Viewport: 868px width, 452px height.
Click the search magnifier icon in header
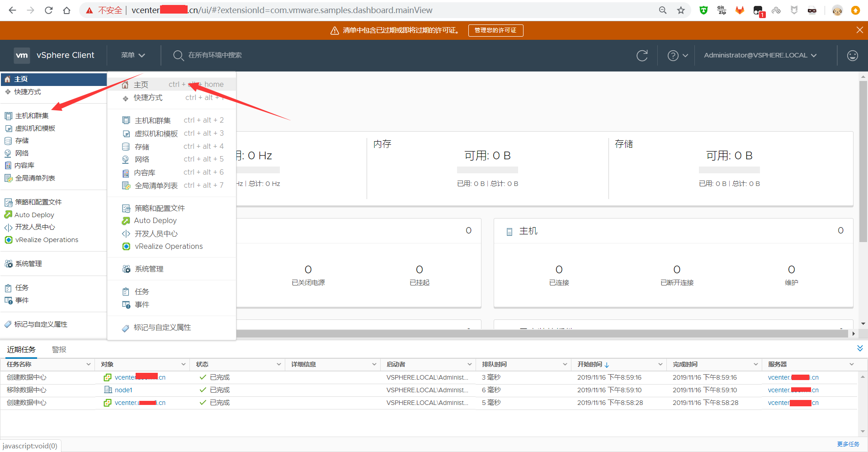(178, 55)
